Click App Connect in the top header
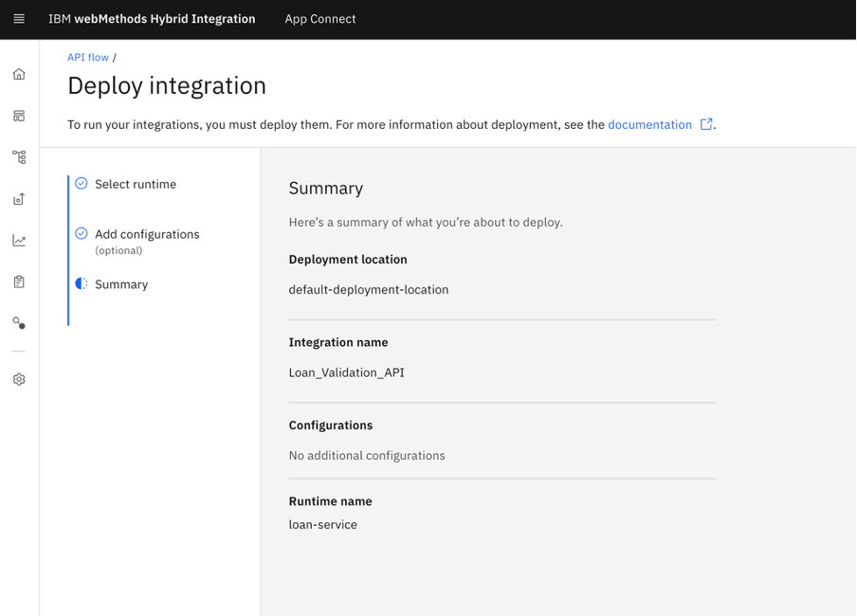This screenshot has width=857, height=616. pos(320,19)
